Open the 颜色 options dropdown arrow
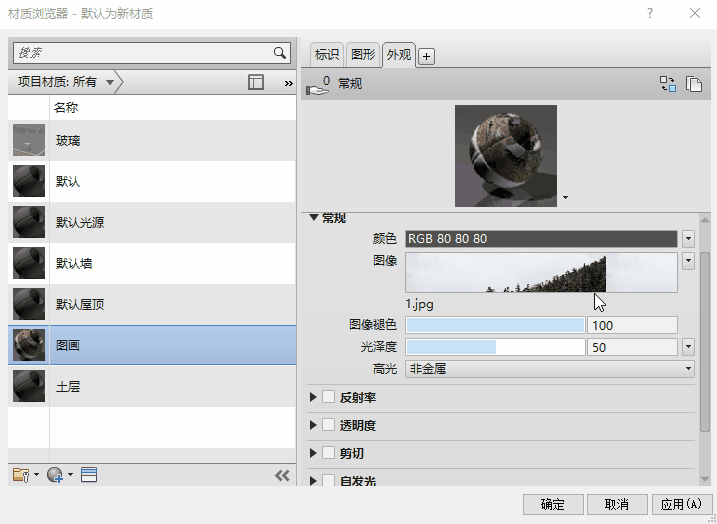Image resolution: width=717 pixels, height=524 pixels. tap(688, 239)
